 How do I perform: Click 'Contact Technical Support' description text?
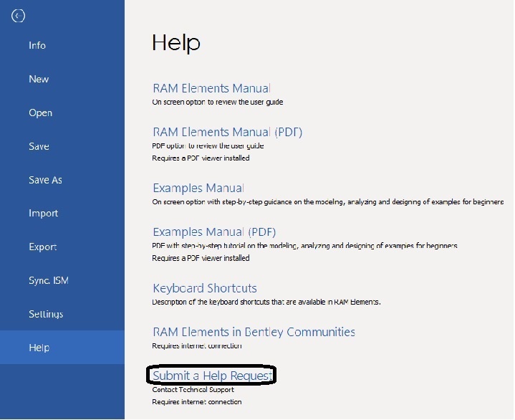pos(193,390)
